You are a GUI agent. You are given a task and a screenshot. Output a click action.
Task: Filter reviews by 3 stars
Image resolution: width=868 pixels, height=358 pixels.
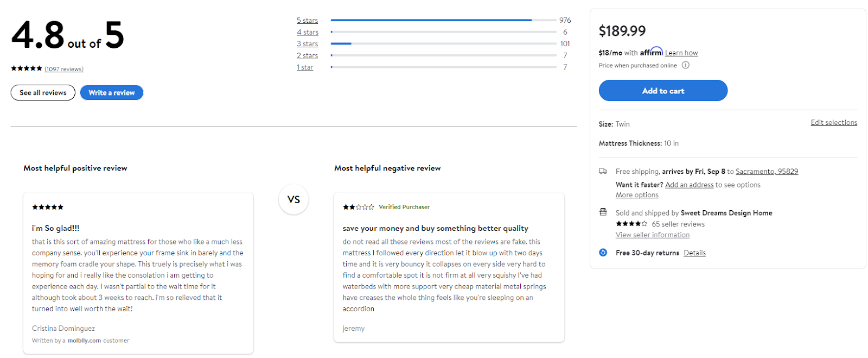tap(307, 44)
